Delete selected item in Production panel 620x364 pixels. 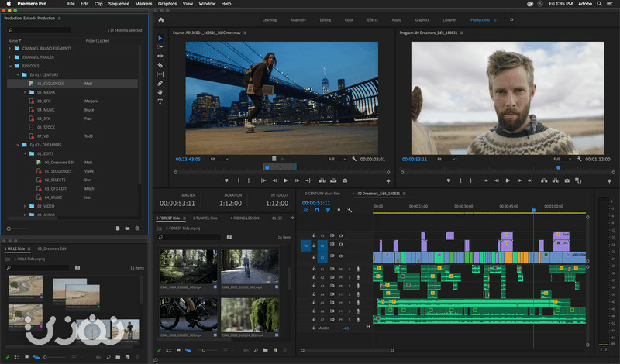[x=137, y=228]
